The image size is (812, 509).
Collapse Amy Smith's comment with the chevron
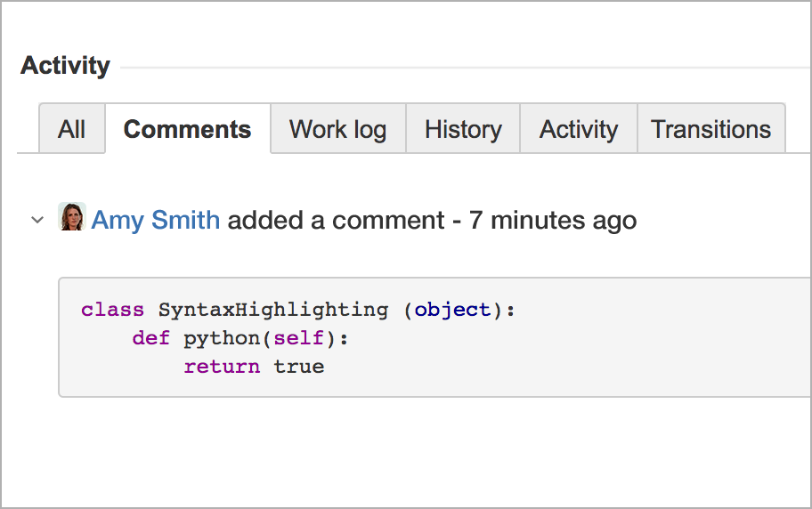coord(37,219)
